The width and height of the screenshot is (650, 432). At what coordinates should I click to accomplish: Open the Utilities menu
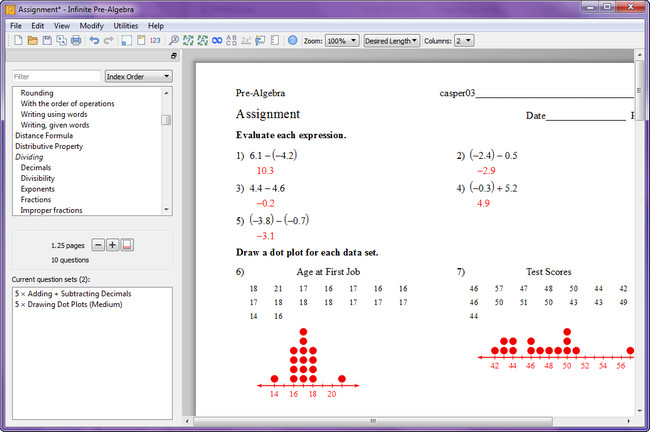(x=126, y=26)
